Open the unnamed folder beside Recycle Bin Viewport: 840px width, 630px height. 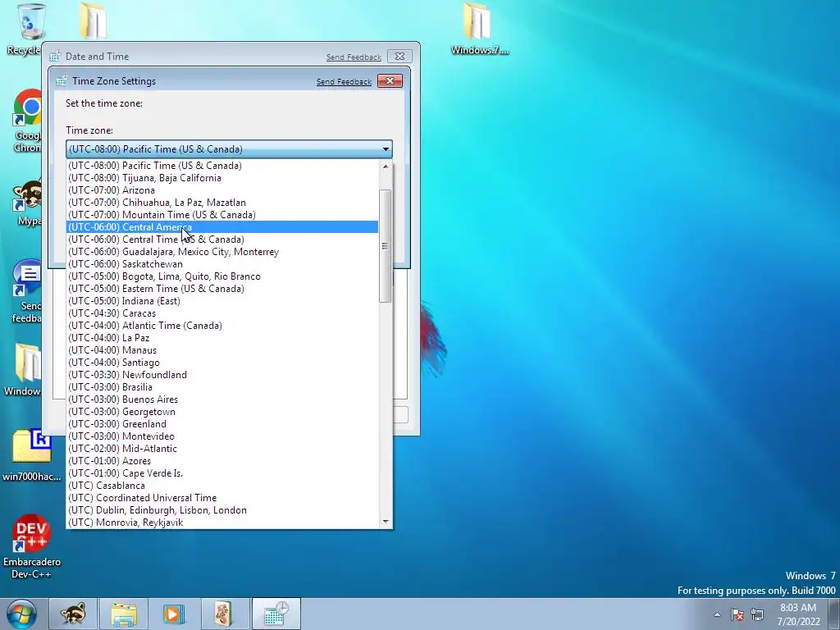[94, 21]
